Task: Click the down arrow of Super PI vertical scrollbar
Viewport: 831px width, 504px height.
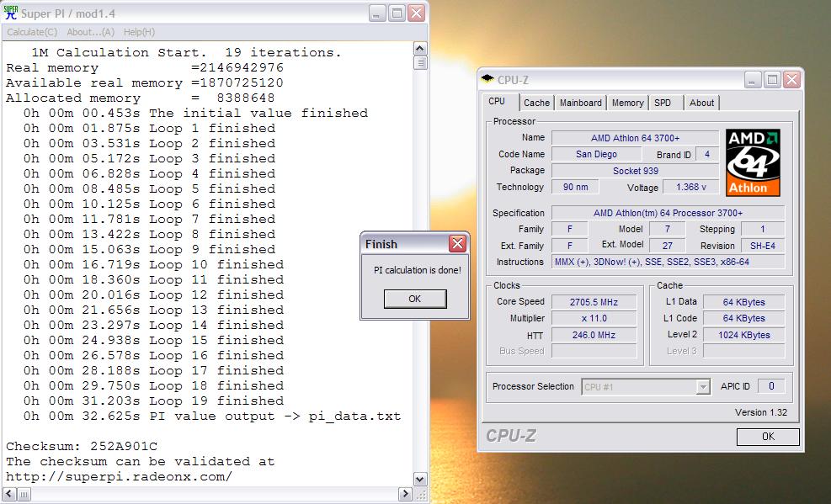Action: (420, 479)
